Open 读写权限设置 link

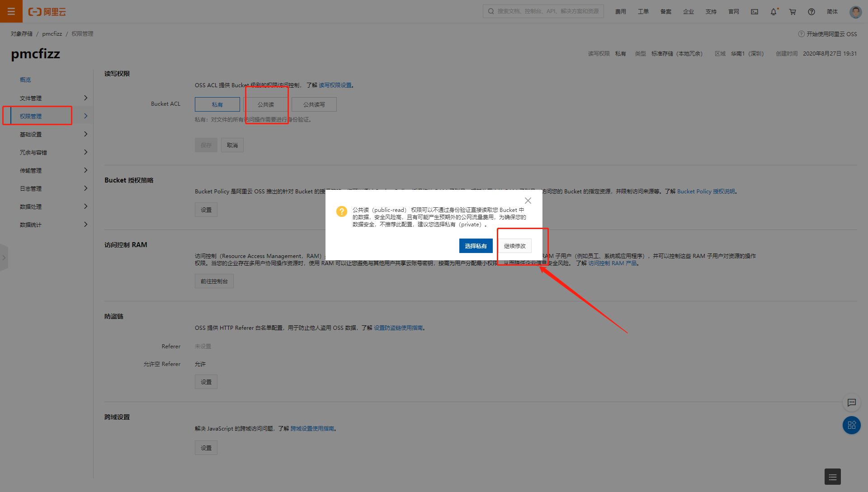335,85
